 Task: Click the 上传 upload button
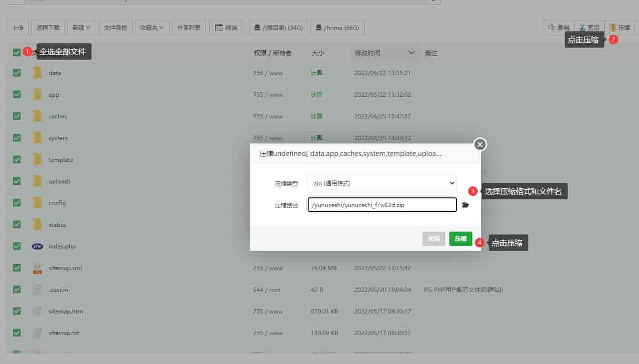(18, 27)
